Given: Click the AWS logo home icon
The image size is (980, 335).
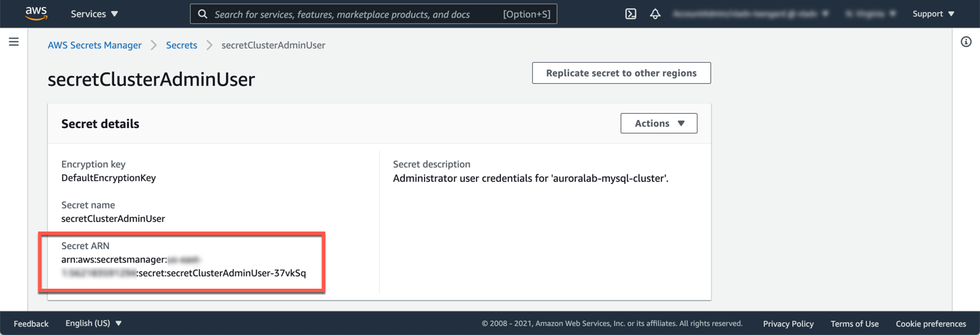Looking at the screenshot, I should pyautogui.click(x=36, y=14).
